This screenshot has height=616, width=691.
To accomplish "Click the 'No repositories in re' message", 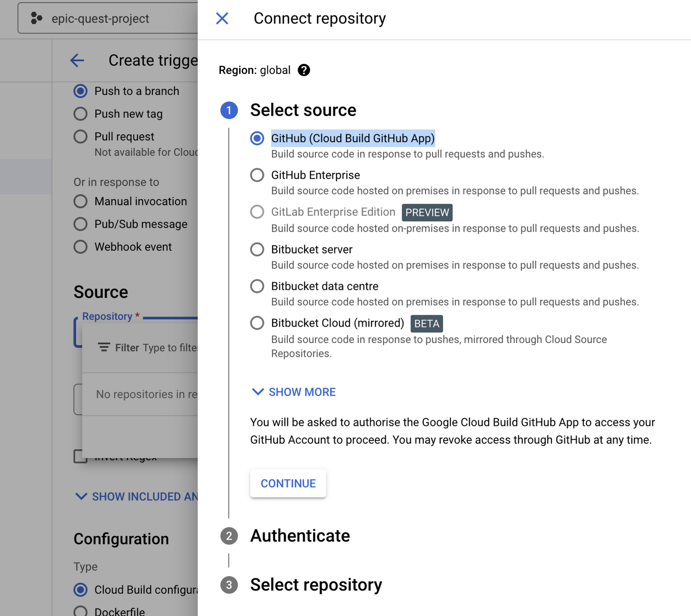I will (x=147, y=394).
